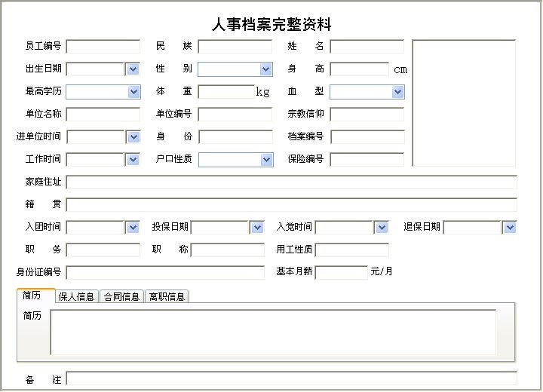
Task: Expand the 血型 dropdown
Action: pyautogui.click(x=397, y=92)
